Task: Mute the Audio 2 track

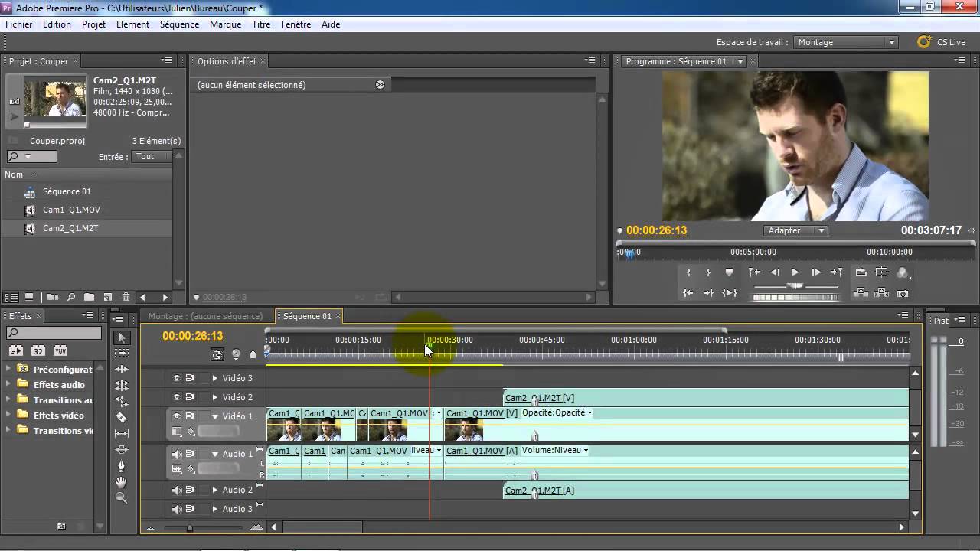Action: click(177, 490)
